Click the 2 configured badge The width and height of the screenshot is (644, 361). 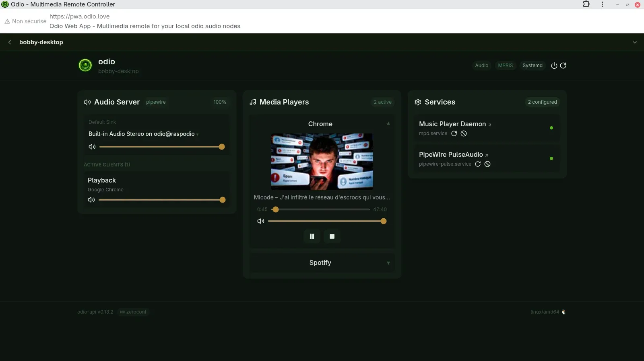tap(542, 102)
